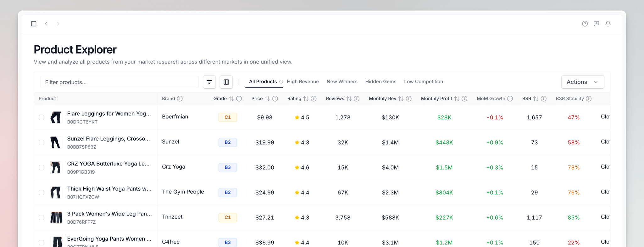The width and height of the screenshot is (644, 247).
Task: Click The Gym People brand cell
Action: click(x=183, y=192)
